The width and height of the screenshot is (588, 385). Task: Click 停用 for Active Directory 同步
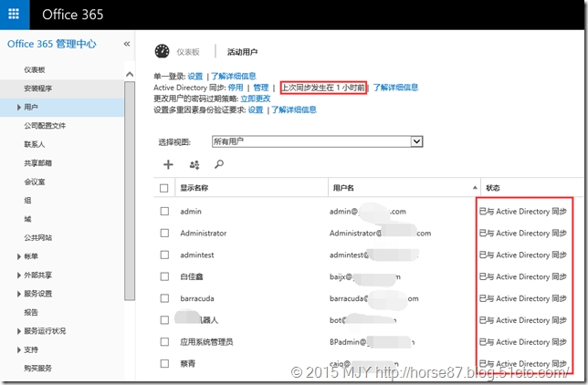click(x=236, y=88)
